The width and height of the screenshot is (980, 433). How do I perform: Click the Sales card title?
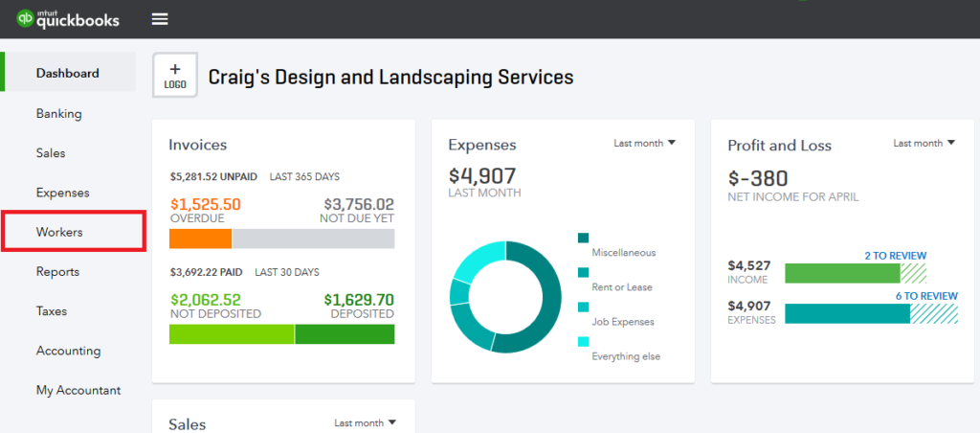(x=187, y=424)
